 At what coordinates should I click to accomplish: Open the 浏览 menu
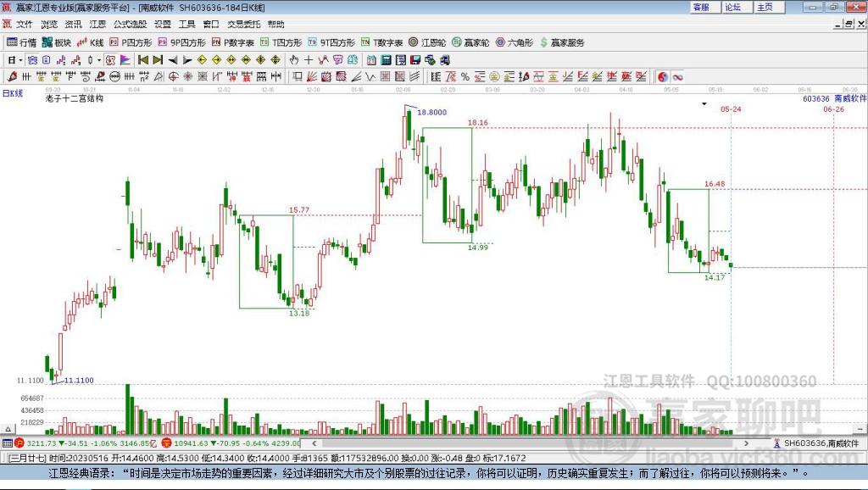tap(48, 24)
